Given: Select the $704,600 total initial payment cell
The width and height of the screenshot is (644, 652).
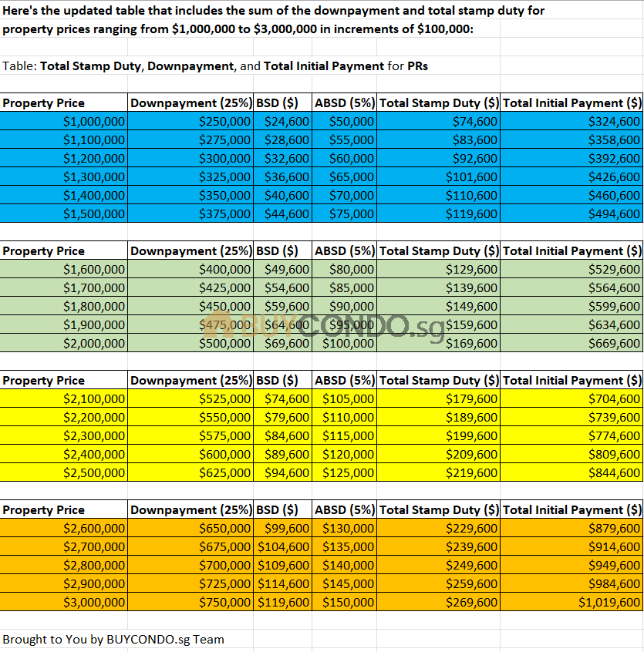Looking at the screenshot, I should pyautogui.click(x=572, y=398).
